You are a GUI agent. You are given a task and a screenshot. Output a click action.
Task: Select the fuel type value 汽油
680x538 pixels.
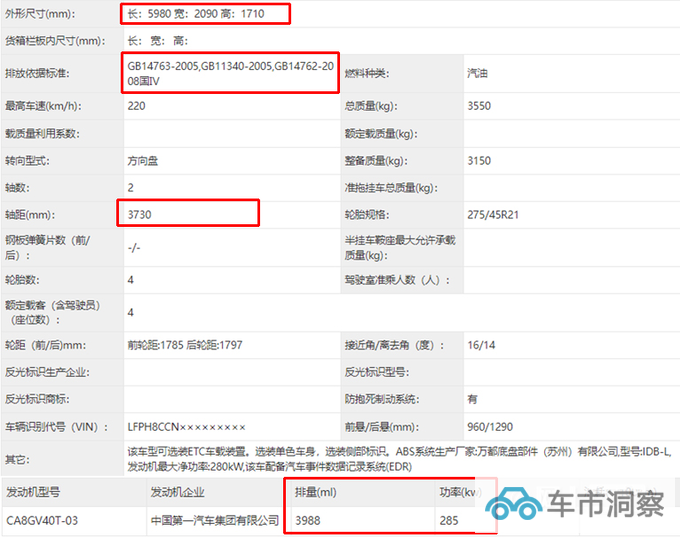477,73
